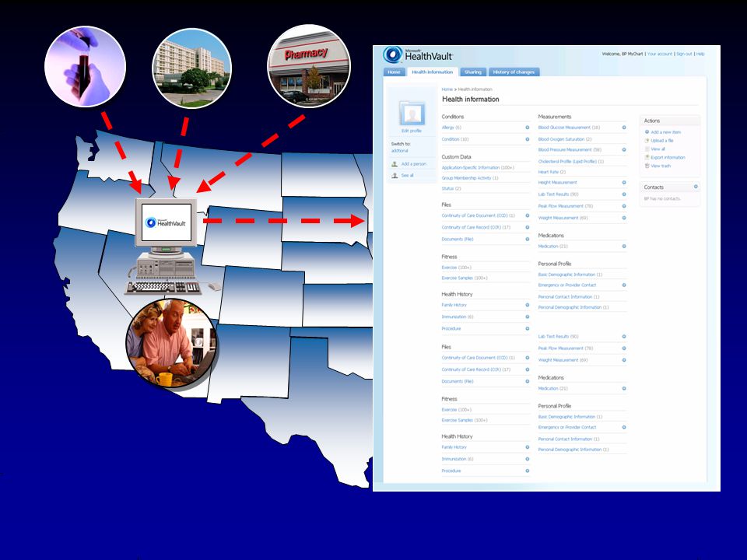
Task: Add a Blood Pressure Measurement via plus icon
Action: click(x=624, y=149)
